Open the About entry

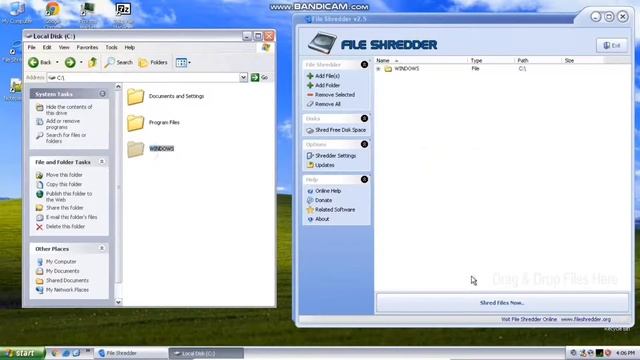pos(318,219)
